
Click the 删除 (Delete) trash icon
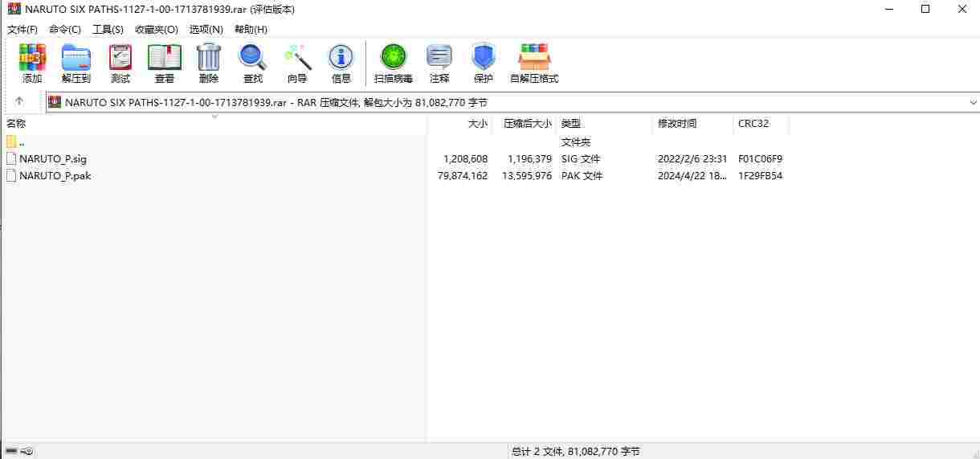pyautogui.click(x=209, y=63)
